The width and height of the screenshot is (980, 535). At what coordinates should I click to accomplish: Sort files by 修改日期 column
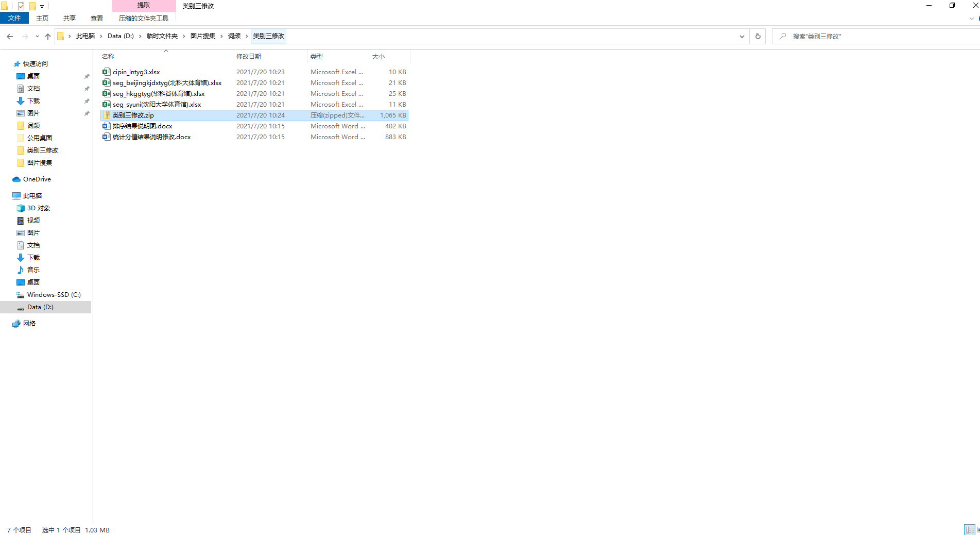pyautogui.click(x=249, y=57)
